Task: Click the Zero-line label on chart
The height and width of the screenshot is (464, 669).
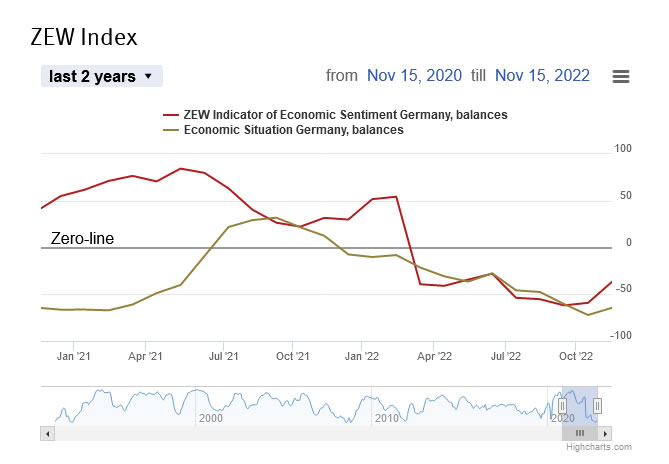Action: click(82, 239)
